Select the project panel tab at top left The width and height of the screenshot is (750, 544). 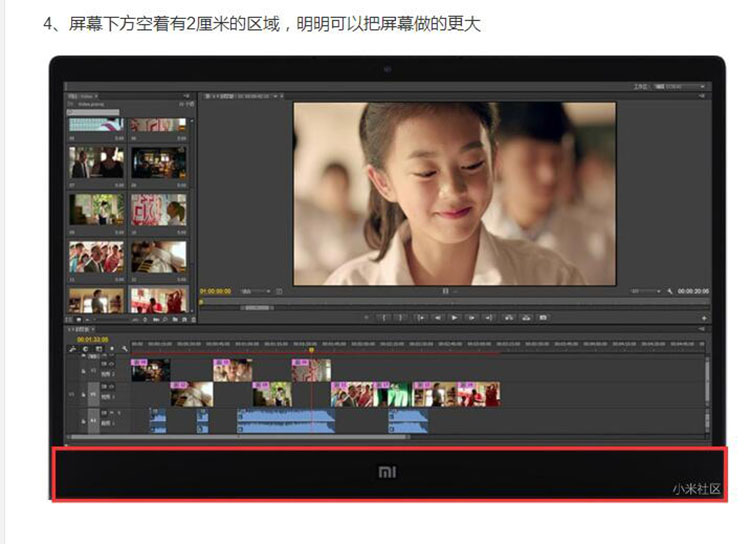(x=75, y=97)
